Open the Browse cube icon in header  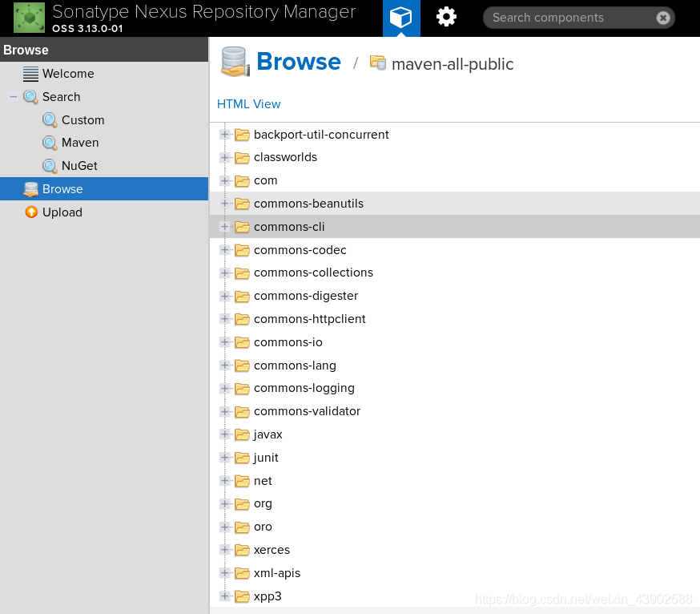(401, 18)
